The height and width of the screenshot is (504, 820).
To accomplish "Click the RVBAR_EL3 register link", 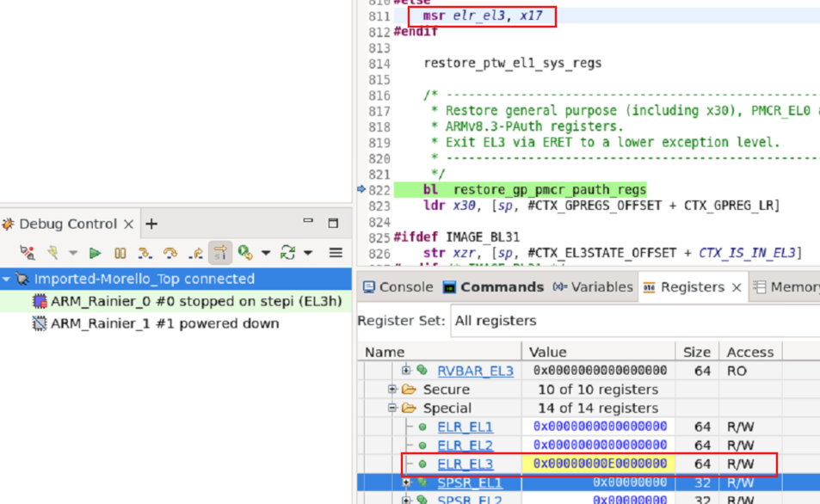I will click(x=475, y=371).
